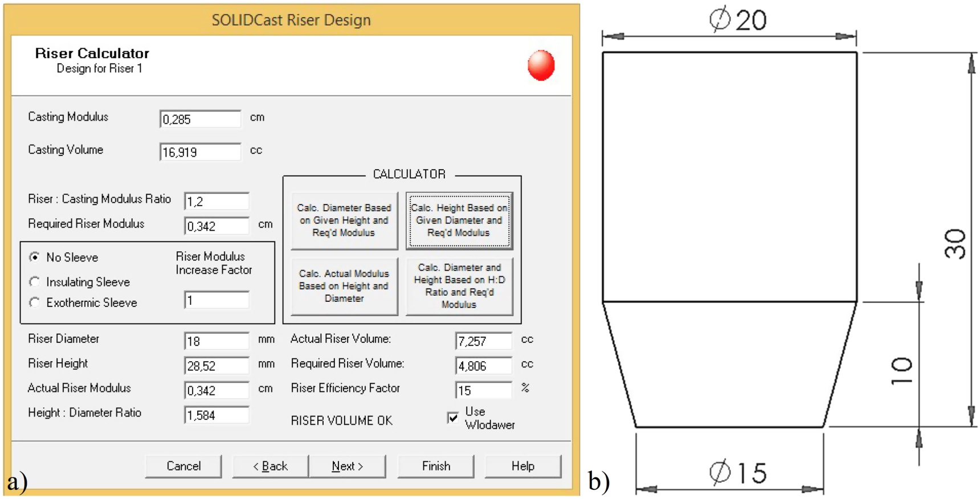Click the Ø20 dimension label in drawing

tap(738, 20)
